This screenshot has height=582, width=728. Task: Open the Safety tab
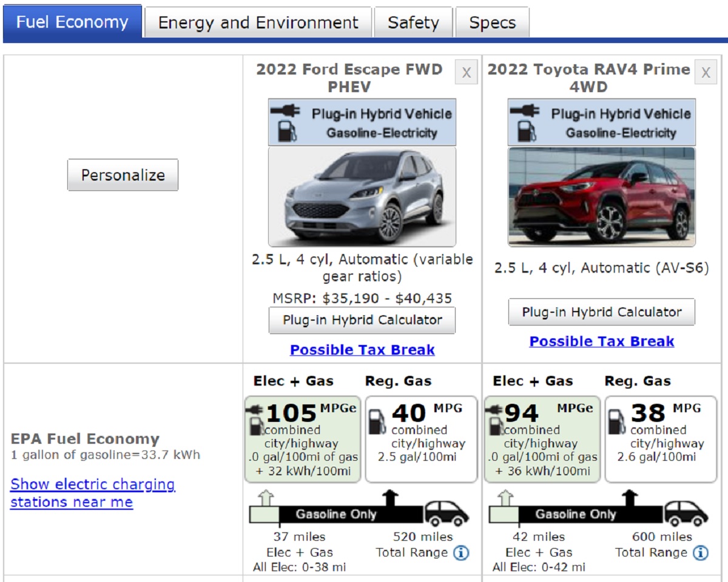[x=413, y=23]
